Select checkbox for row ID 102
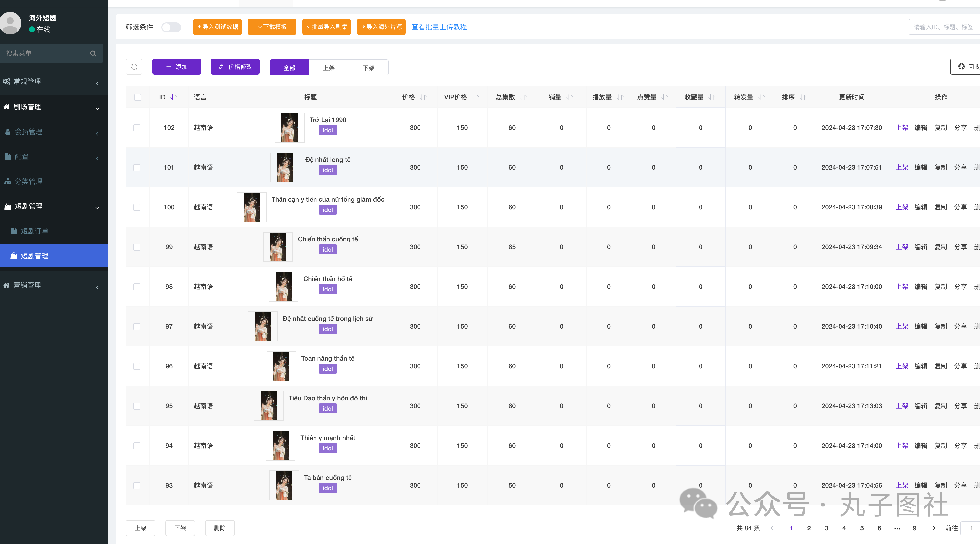 [137, 128]
